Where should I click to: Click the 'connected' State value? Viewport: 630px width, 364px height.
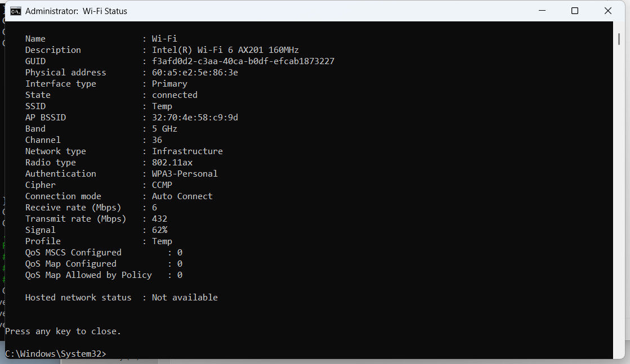(175, 95)
